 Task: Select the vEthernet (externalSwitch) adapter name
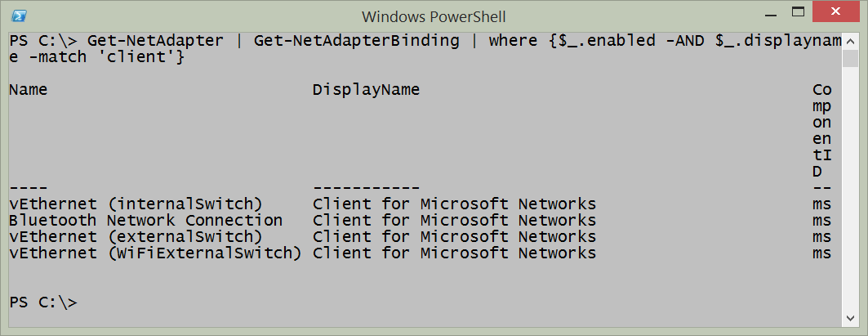coord(136,237)
